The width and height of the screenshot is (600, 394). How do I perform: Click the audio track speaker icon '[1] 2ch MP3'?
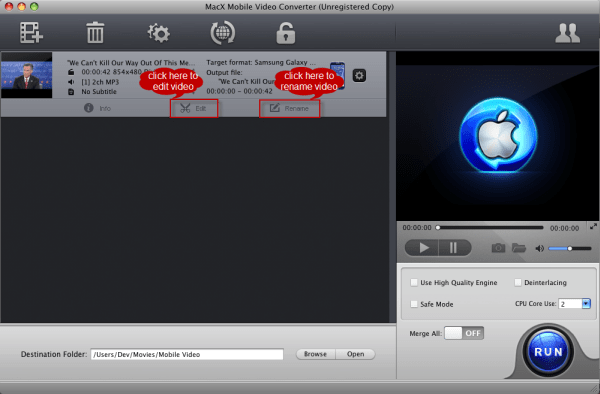[71, 82]
